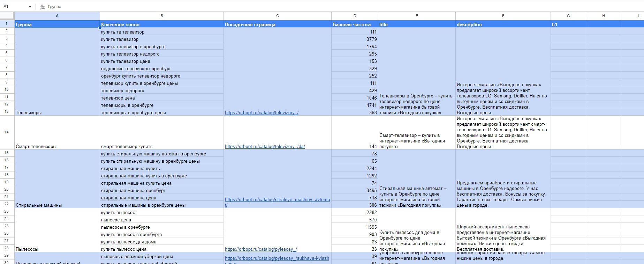Select the Телевизоры group cell
The image size is (644, 264).
tap(57, 72)
